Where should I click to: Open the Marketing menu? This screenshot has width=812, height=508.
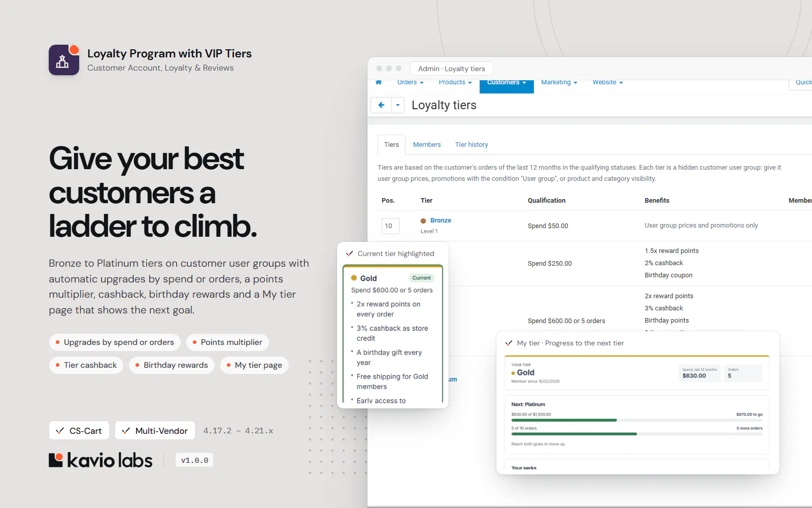pyautogui.click(x=559, y=82)
